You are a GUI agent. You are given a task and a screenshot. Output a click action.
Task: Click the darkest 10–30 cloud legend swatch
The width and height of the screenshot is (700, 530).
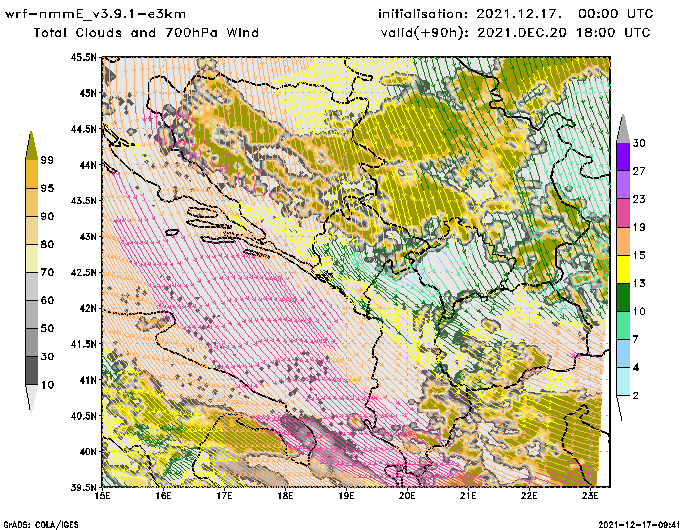click(32, 371)
